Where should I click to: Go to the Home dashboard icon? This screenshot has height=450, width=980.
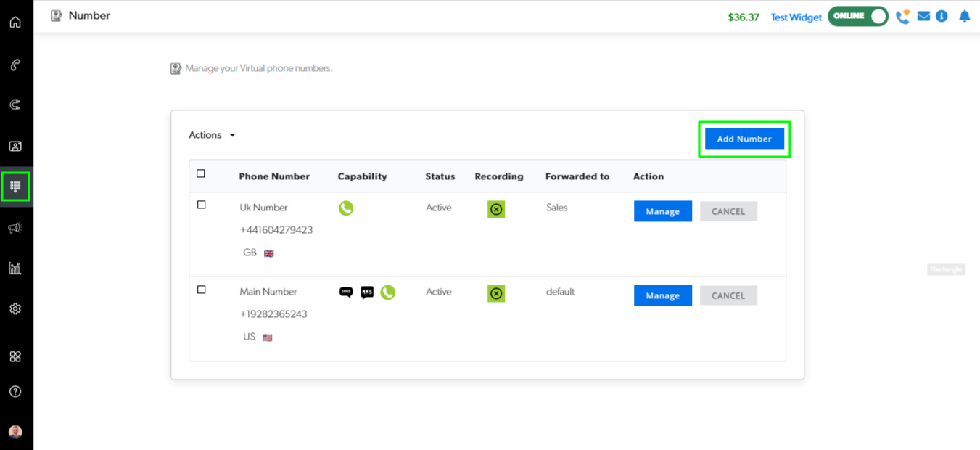tap(15, 22)
